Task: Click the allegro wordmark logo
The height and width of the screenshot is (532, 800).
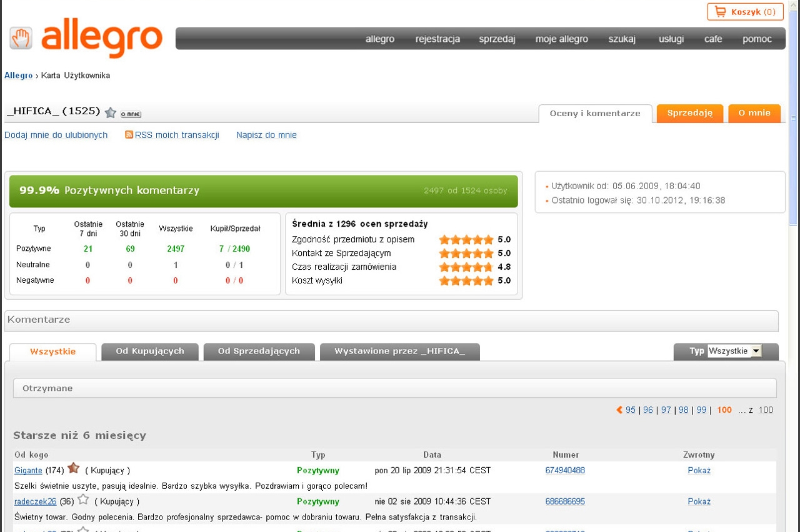Action: click(102, 37)
